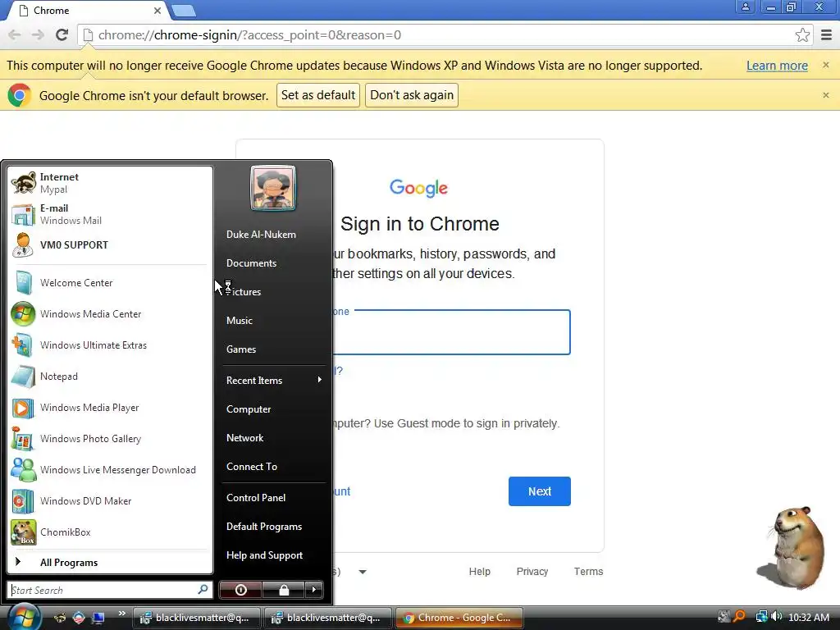Image resolution: width=840 pixels, height=630 pixels.
Task: Click Learn more link in update bar
Action: tap(777, 66)
